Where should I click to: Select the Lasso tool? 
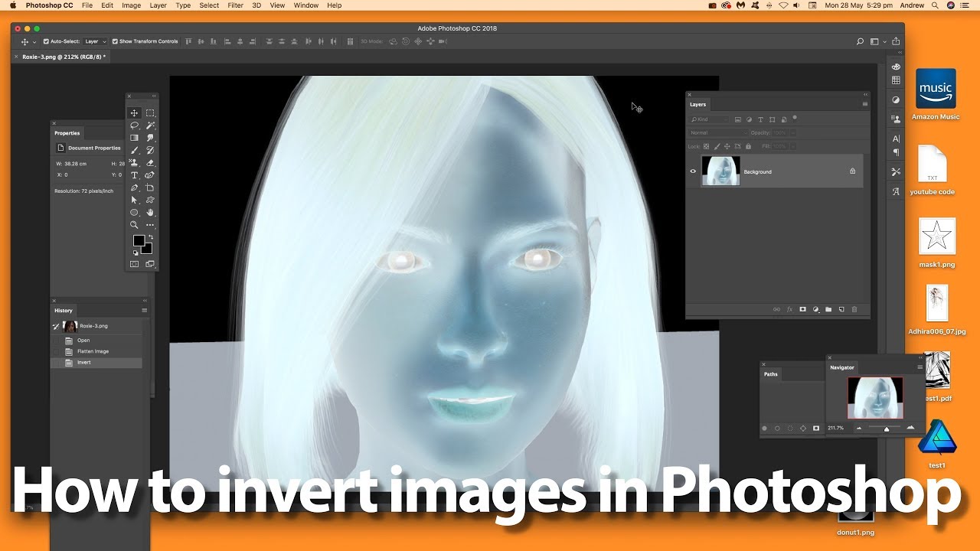[134, 126]
